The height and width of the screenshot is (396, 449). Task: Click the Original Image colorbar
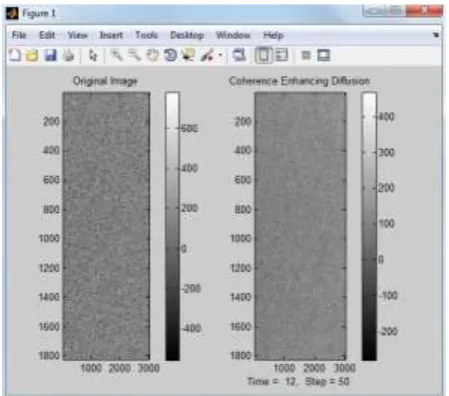172,226
